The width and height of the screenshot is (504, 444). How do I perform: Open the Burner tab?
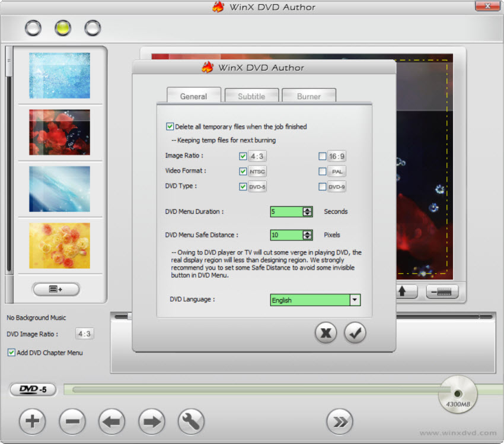click(x=308, y=96)
